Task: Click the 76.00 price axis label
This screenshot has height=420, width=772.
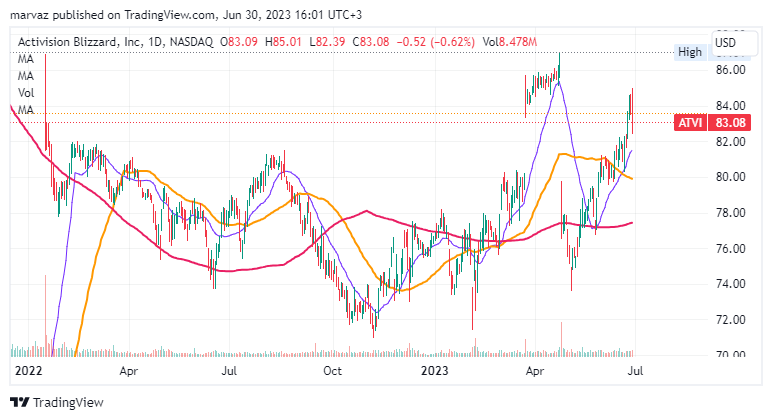Action: 731,249
